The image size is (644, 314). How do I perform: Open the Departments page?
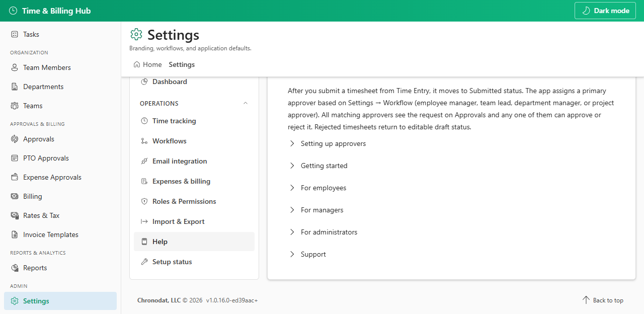(x=60, y=87)
